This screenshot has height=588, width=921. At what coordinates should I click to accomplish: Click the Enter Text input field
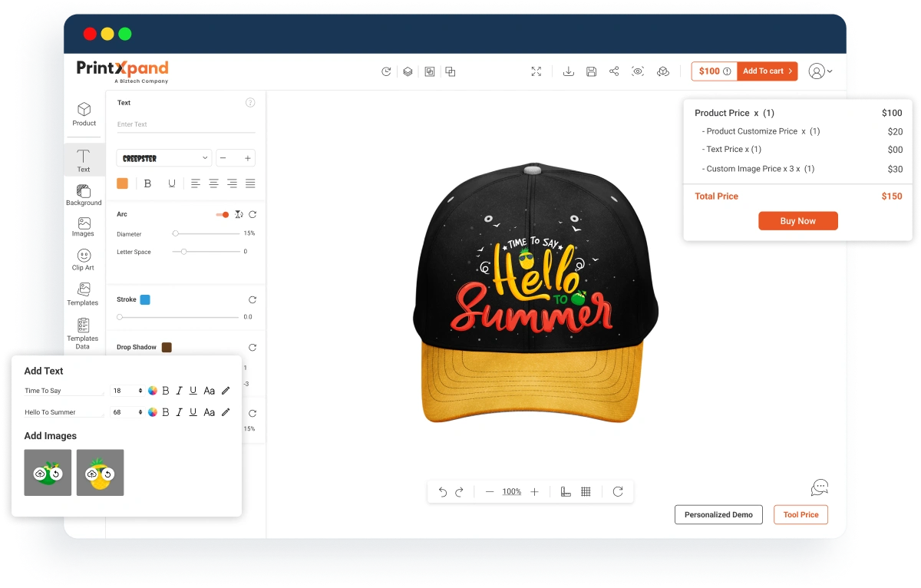(x=186, y=124)
